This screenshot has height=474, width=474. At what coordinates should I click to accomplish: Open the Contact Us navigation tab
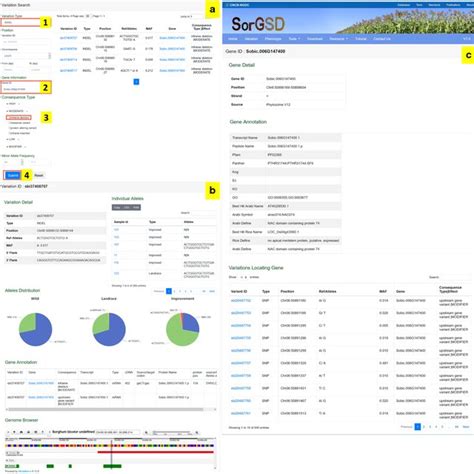tap(382, 39)
